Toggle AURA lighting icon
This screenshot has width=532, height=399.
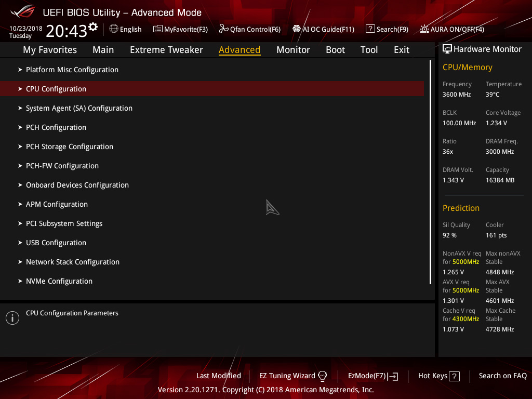(424, 29)
